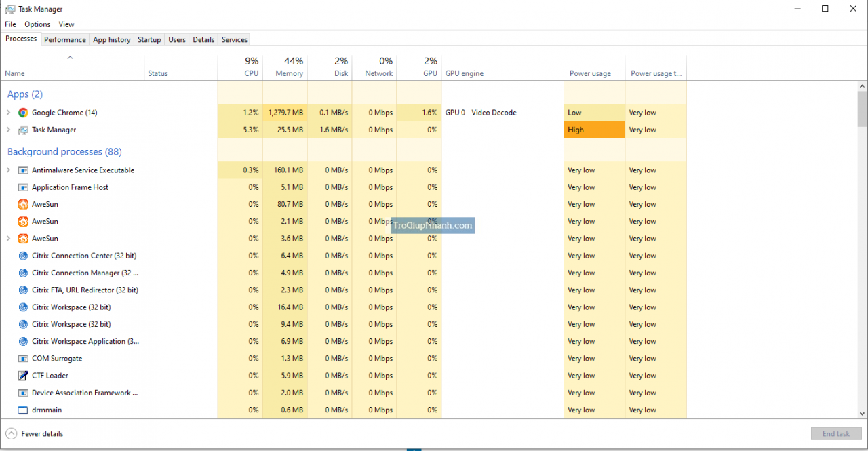Screen dimensions: 868x451
Task: Click the Google Chrome process icon
Action: click(22, 112)
